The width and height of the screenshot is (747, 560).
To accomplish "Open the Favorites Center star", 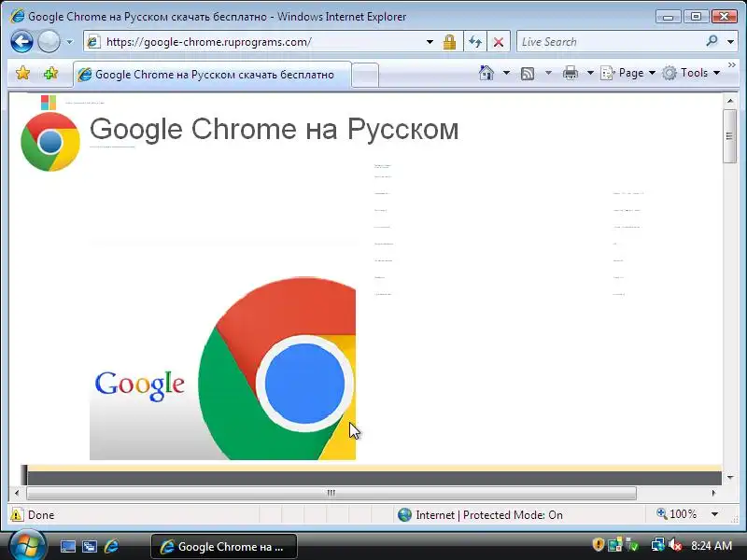I will click(x=22, y=74).
